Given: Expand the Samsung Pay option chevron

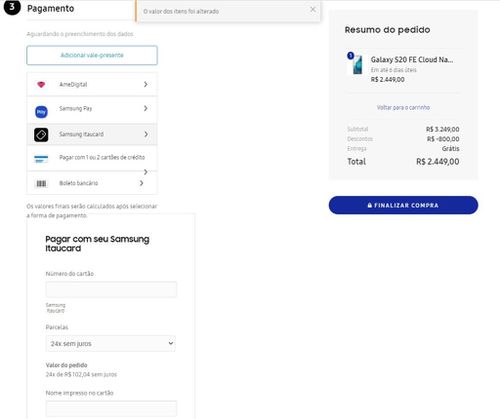Looking at the screenshot, I should pos(146,108).
